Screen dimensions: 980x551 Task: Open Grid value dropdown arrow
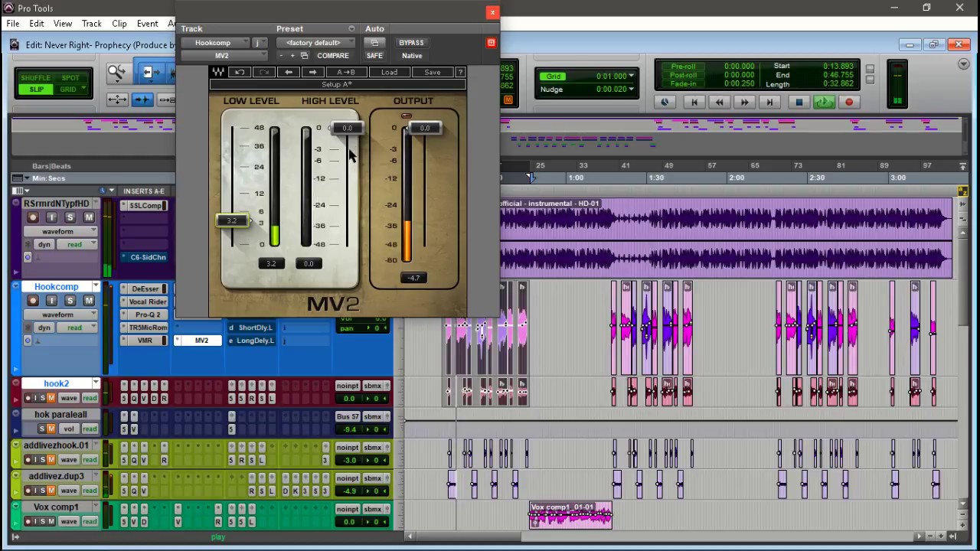click(x=631, y=77)
